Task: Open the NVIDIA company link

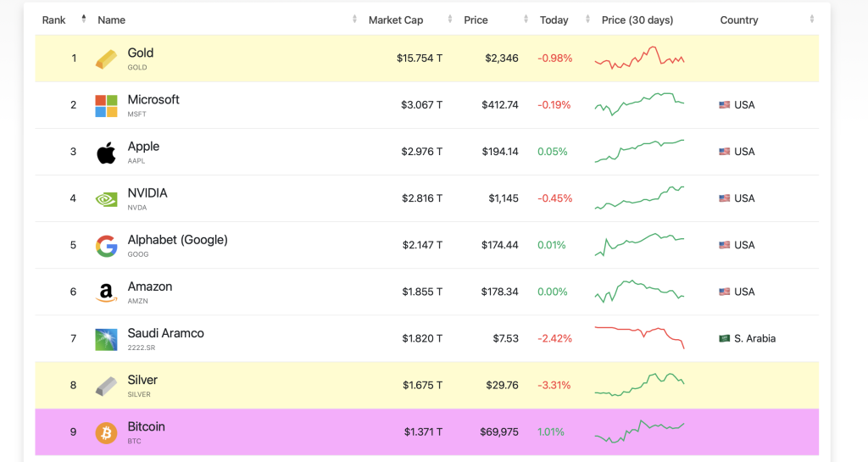Action: tap(147, 193)
